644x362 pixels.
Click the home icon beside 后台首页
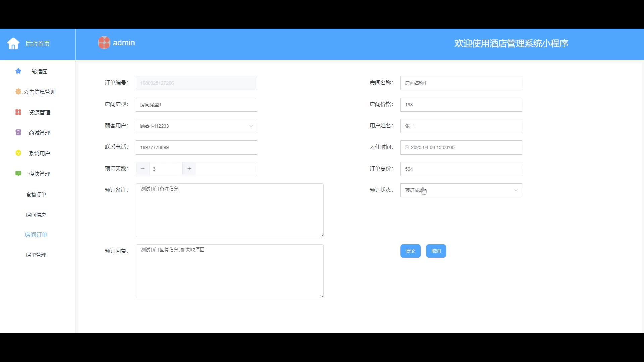pyautogui.click(x=13, y=43)
